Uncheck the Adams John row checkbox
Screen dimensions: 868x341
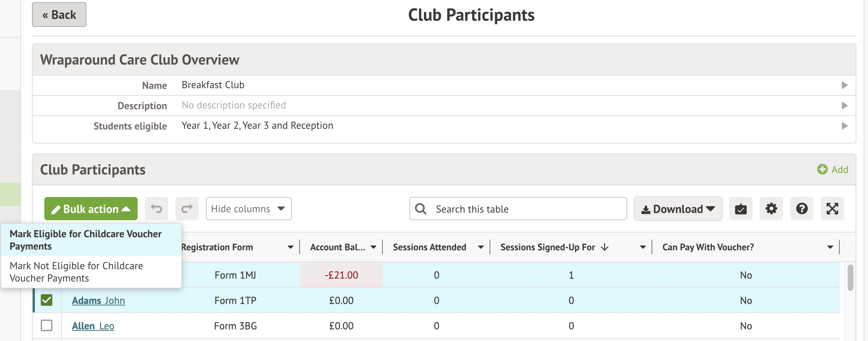coord(46,300)
